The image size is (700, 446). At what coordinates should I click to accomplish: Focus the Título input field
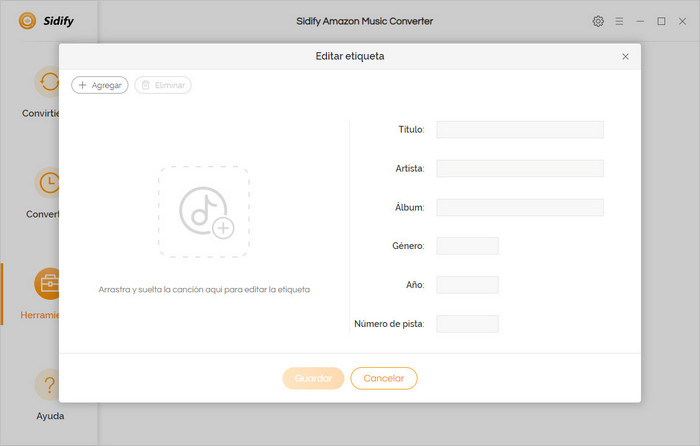(x=520, y=129)
